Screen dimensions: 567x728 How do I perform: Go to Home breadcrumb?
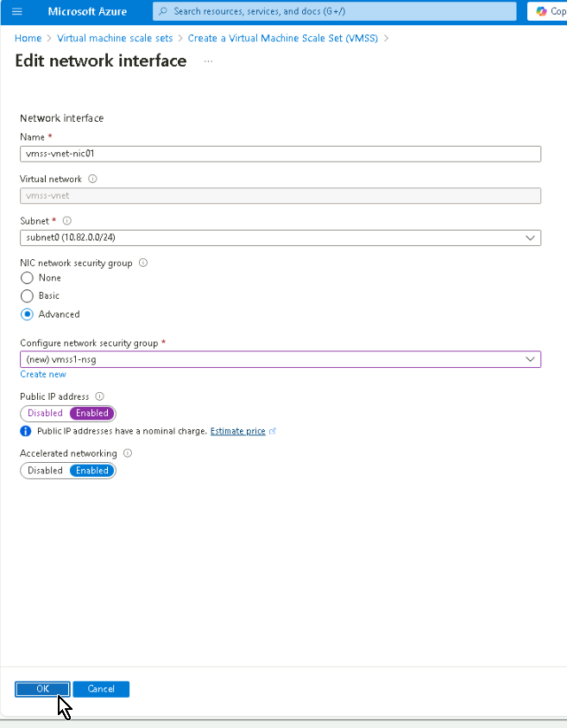pyautogui.click(x=28, y=38)
